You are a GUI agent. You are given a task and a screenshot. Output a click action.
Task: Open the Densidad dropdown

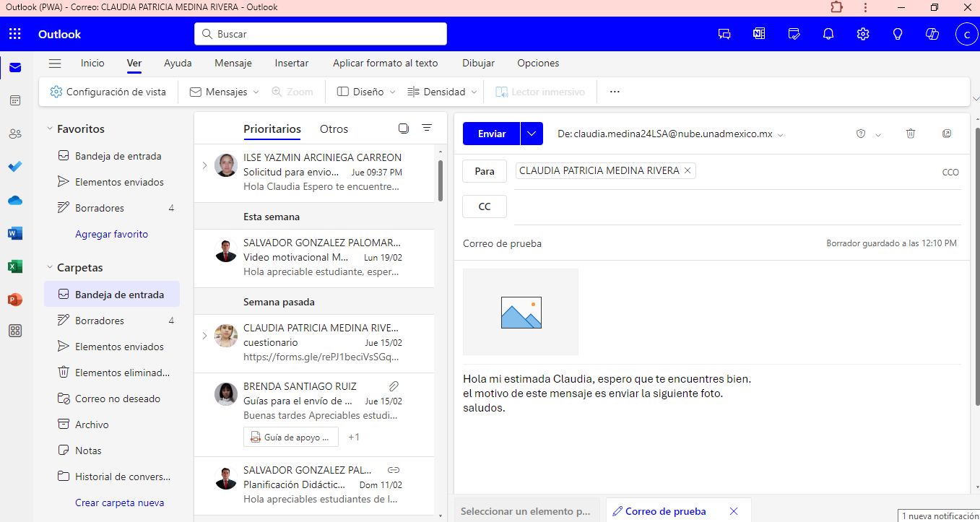441,91
